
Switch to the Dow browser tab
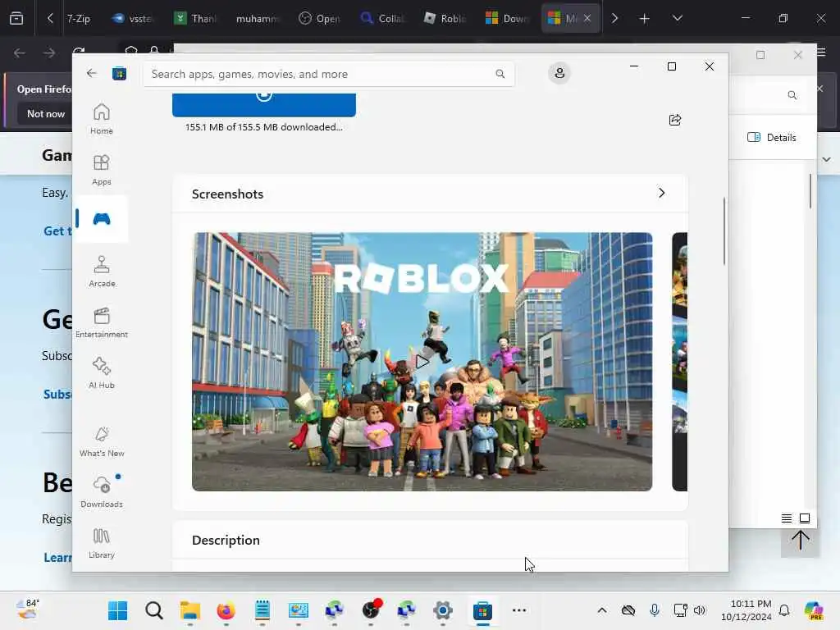507,18
